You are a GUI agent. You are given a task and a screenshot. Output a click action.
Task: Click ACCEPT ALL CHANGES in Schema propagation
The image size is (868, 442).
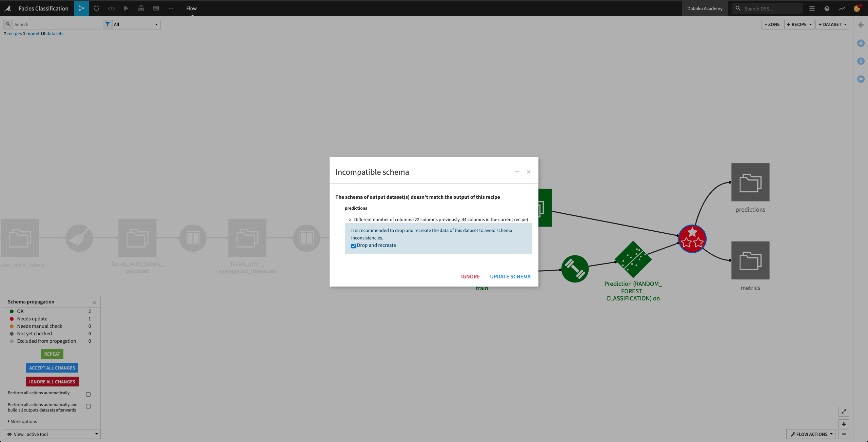(52, 367)
